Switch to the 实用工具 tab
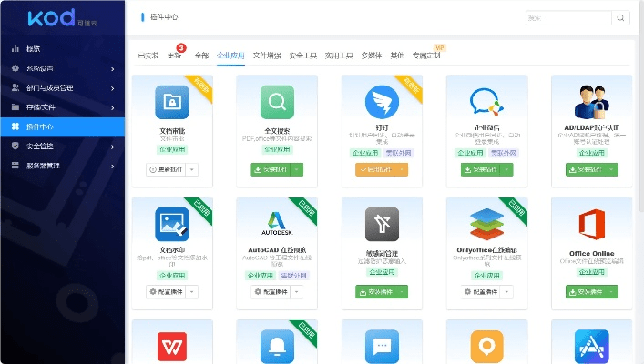644x364 pixels. click(x=339, y=55)
